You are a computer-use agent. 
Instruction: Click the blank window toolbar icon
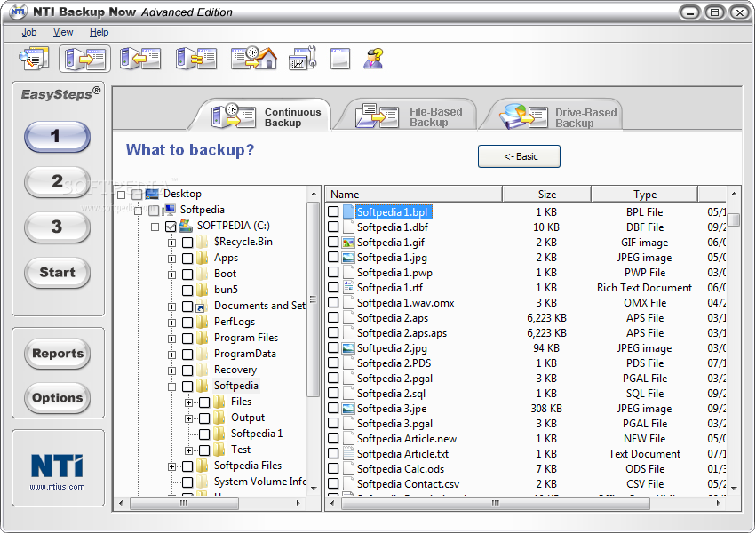[340, 59]
